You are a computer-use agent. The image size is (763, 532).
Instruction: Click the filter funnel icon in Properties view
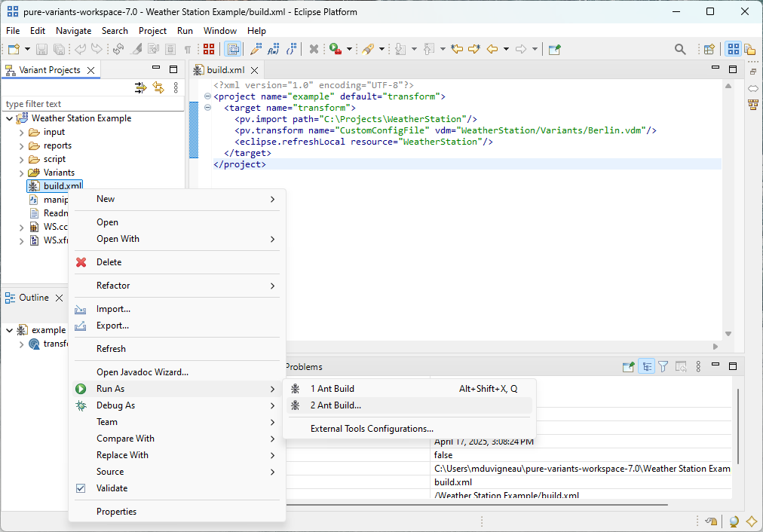[x=663, y=367]
